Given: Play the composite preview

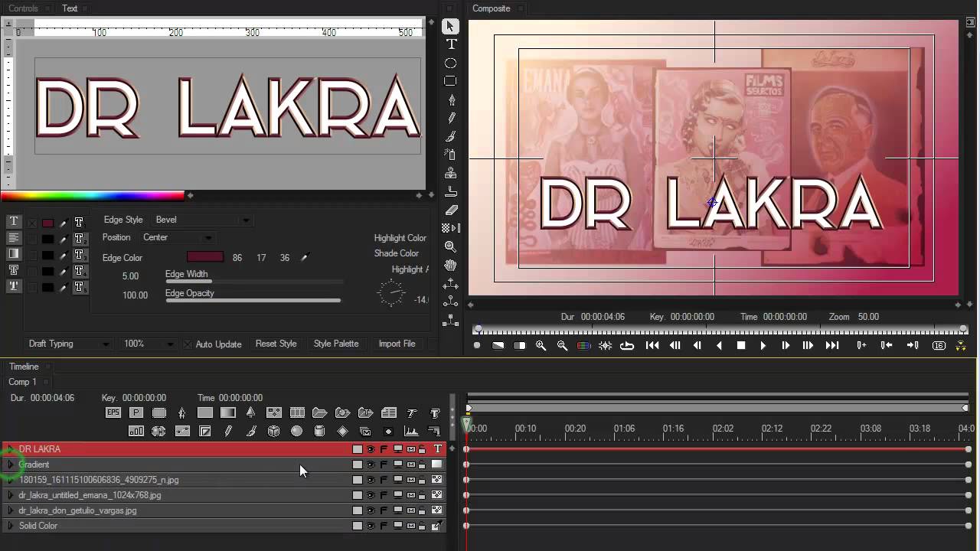Looking at the screenshot, I should coord(763,346).
